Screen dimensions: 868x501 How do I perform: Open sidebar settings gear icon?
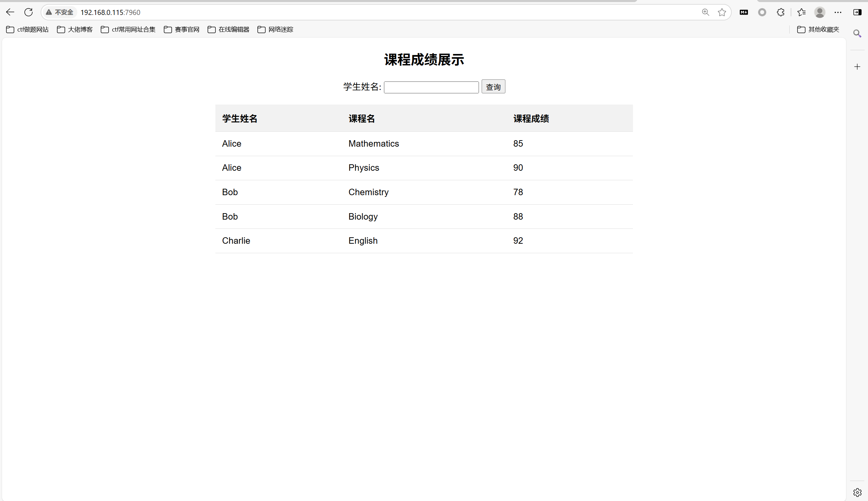point(857,493)
